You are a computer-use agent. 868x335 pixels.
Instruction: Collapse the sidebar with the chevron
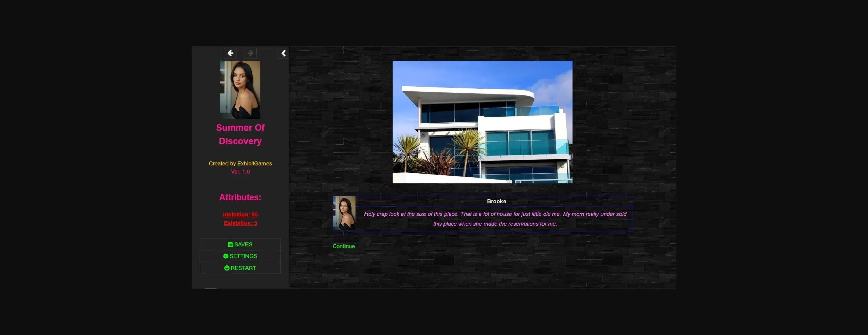tap(283, 53)
